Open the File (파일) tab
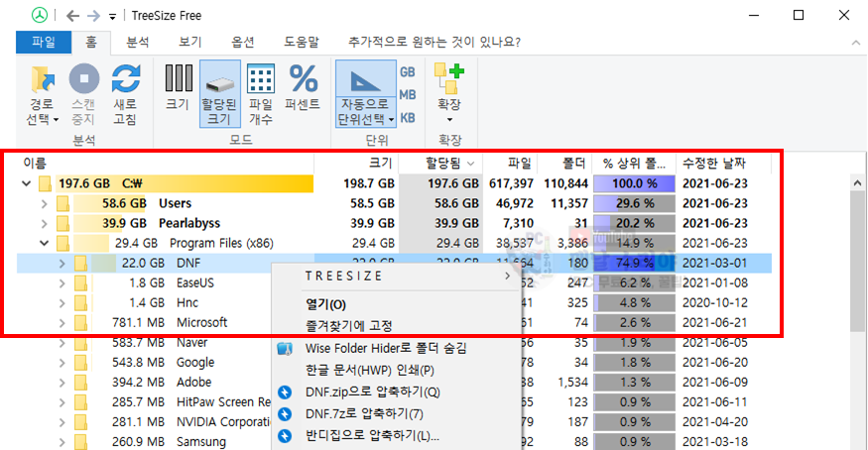This screenshot has height=450, width=868. 44,42
